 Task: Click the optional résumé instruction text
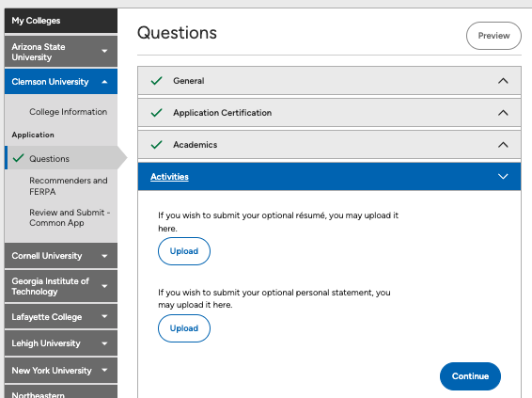point(278,222)
